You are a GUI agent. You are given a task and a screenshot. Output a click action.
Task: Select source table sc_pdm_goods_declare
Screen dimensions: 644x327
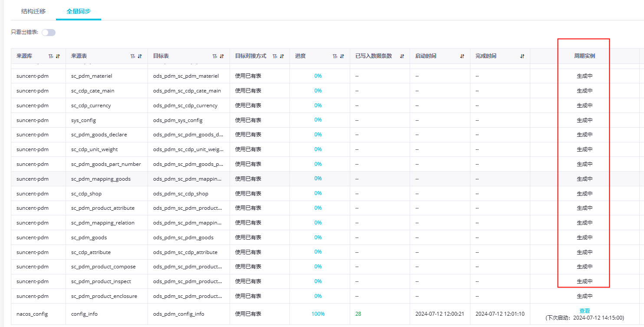pos(99,135)
